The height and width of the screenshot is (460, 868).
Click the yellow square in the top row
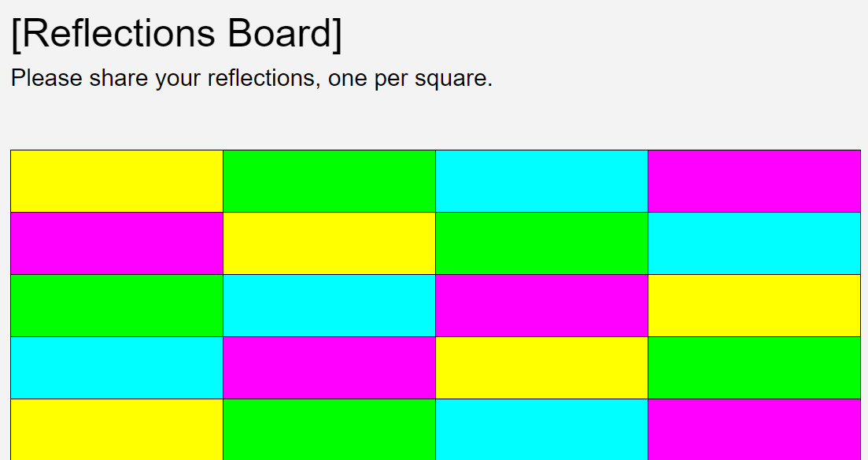click(116, 181)
